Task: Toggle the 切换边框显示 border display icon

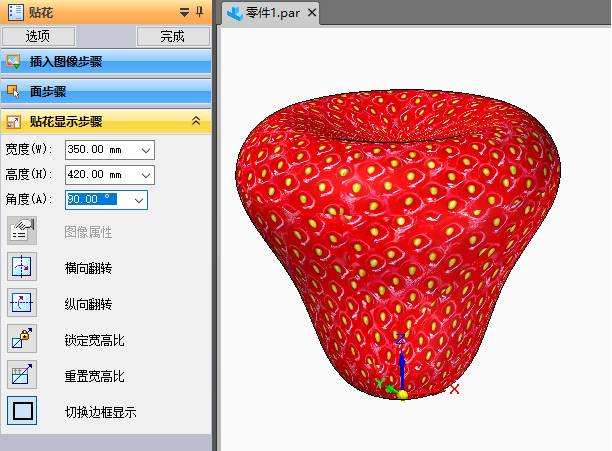Action: [x=22, y=410]
